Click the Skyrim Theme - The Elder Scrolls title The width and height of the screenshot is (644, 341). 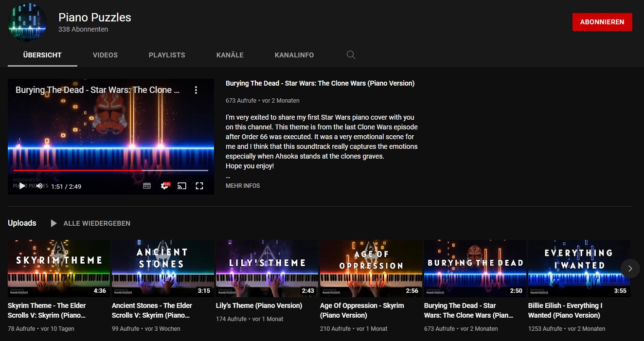point(47,310)
